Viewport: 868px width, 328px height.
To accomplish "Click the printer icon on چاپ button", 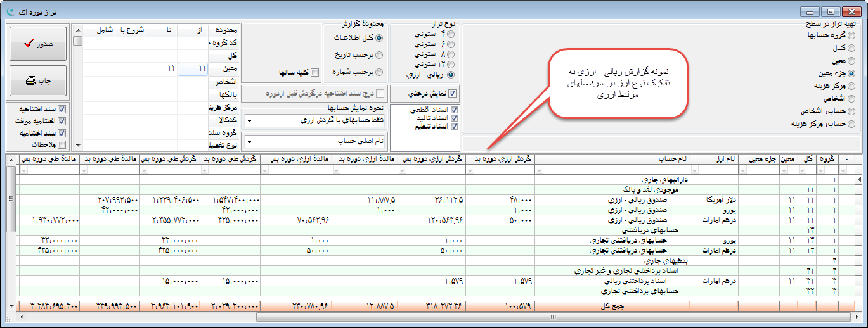I will [30, 81].
